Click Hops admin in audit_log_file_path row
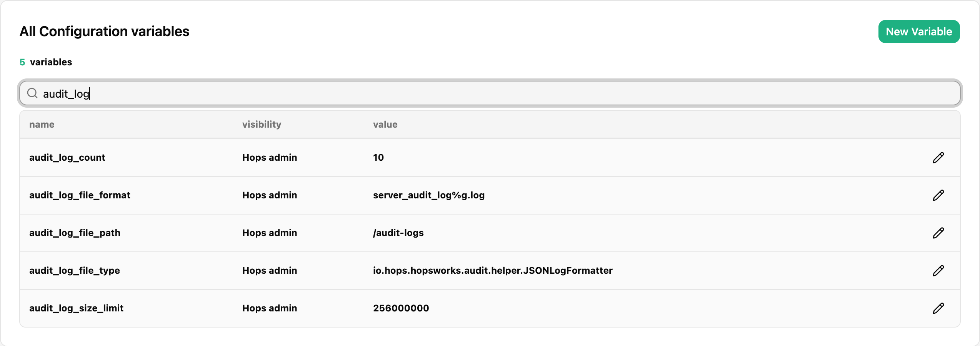Screen dimensions: 980x346 270,233
